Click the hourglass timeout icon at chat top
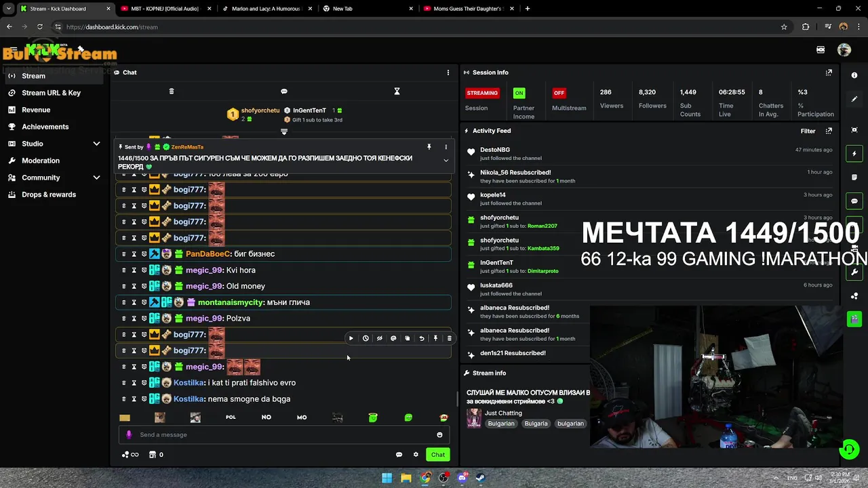Screen dimensions: 868x488 click(397, 91)
